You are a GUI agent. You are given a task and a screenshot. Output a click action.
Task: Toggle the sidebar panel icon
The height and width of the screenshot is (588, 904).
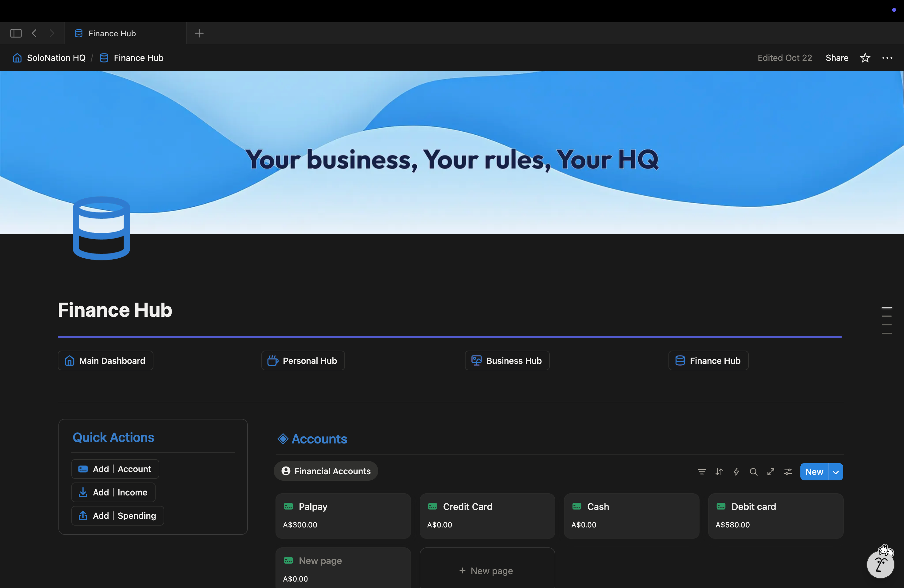pyautogui.click(x=16, y=34)
